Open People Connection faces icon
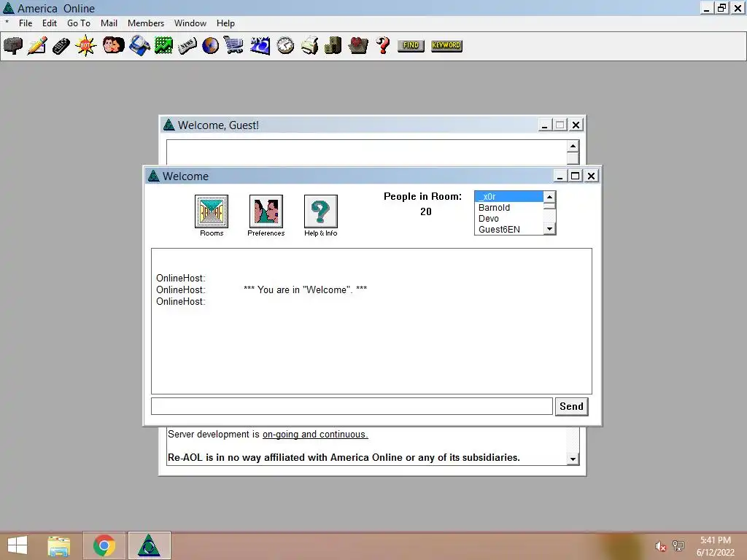 click(113, 46)
